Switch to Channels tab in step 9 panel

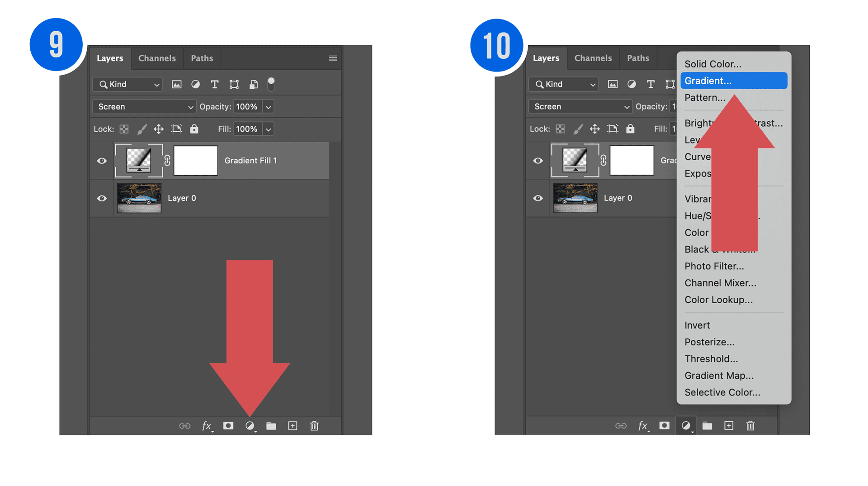pos(157,58)
